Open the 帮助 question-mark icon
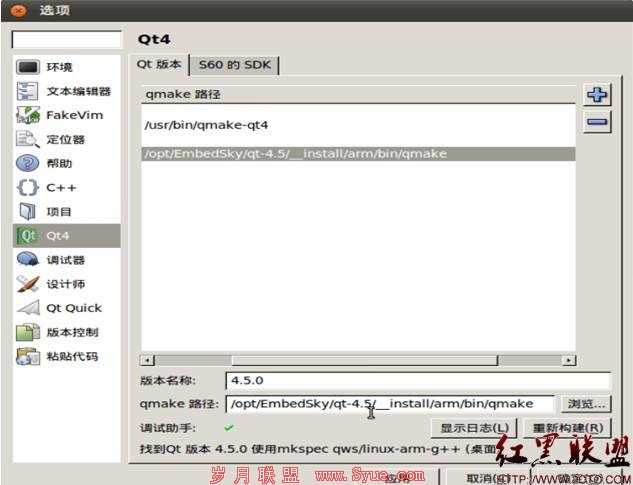This screenshot has width=633, height=485. [x=27, y=163]
